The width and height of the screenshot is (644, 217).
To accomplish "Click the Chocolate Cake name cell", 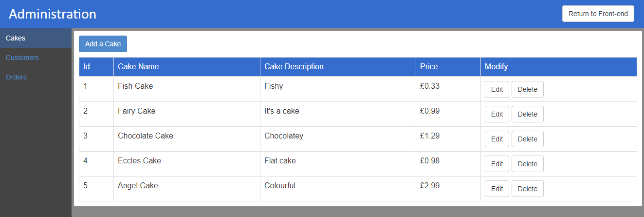I will (146, 136).
